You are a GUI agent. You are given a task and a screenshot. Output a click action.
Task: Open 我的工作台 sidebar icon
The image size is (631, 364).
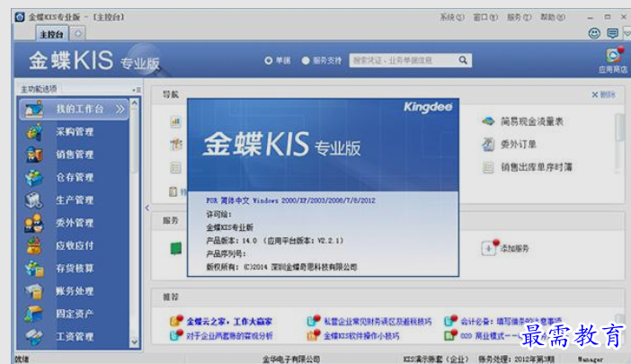34,109
